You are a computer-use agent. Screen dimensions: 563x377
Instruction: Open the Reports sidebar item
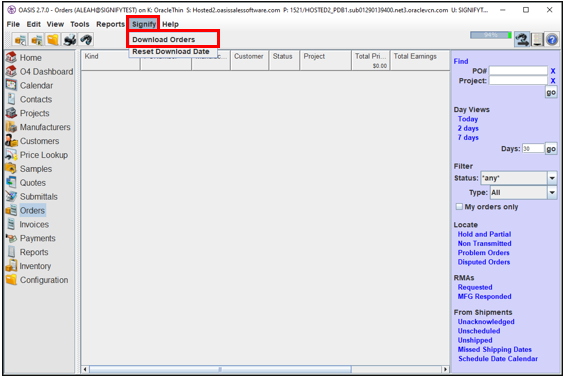pyautogui.click(x=27, y=252)
